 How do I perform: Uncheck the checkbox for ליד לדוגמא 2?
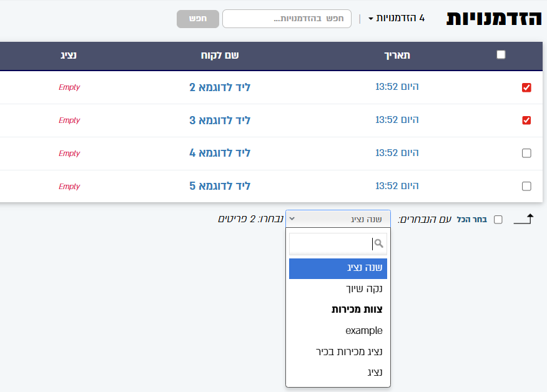526,87
